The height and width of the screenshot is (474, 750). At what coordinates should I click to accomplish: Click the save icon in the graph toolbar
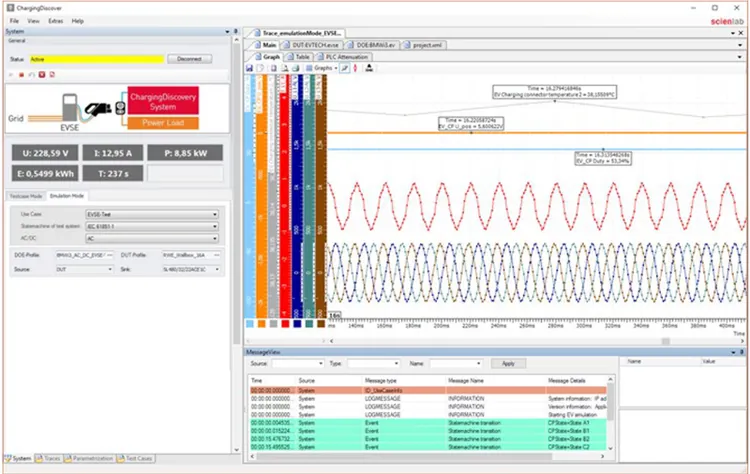[249, 68]
